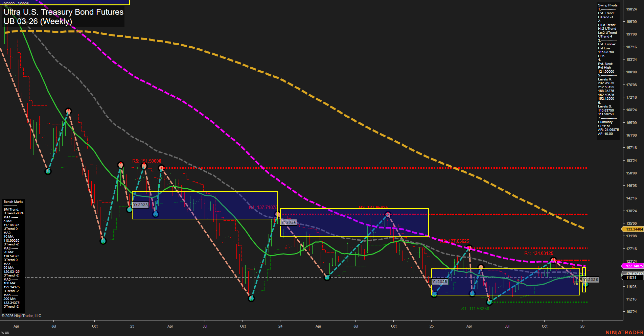Click the Y:2026 year marker label
Viewport: 644px width, 336px height.
(x=590, y=280)
